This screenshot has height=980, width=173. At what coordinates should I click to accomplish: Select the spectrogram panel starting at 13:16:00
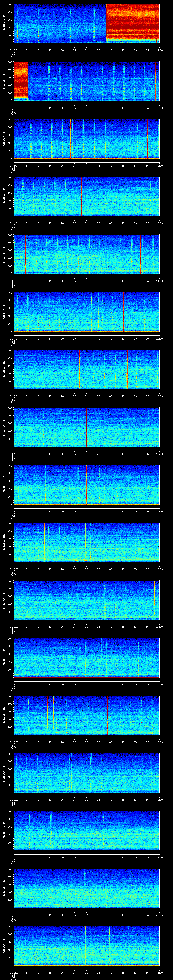87,24
